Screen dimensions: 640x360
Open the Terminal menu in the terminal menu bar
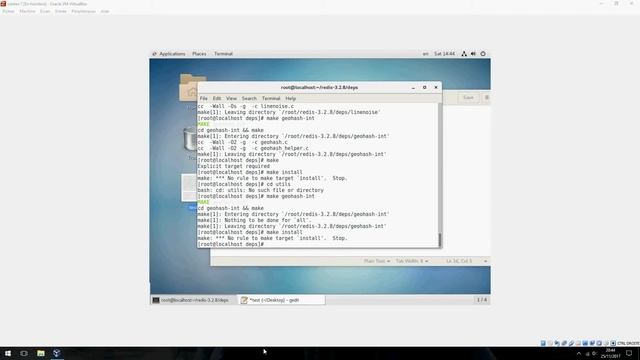[x=271, y=98]
